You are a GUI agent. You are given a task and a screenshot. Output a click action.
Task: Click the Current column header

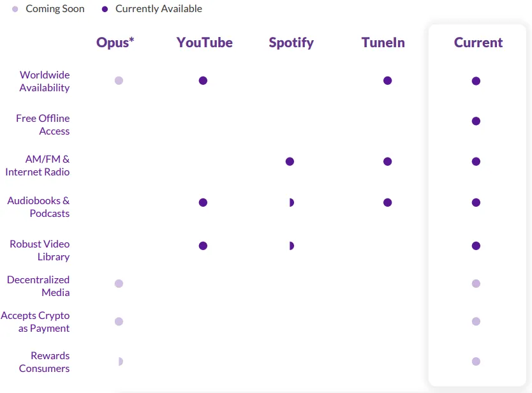pos(478,42)
